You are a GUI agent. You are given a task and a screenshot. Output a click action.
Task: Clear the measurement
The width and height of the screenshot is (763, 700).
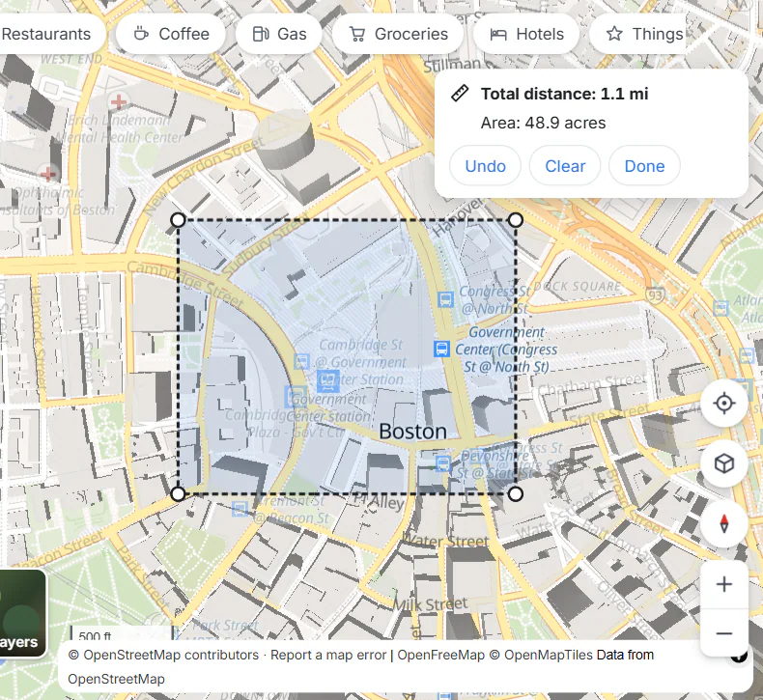565,166
